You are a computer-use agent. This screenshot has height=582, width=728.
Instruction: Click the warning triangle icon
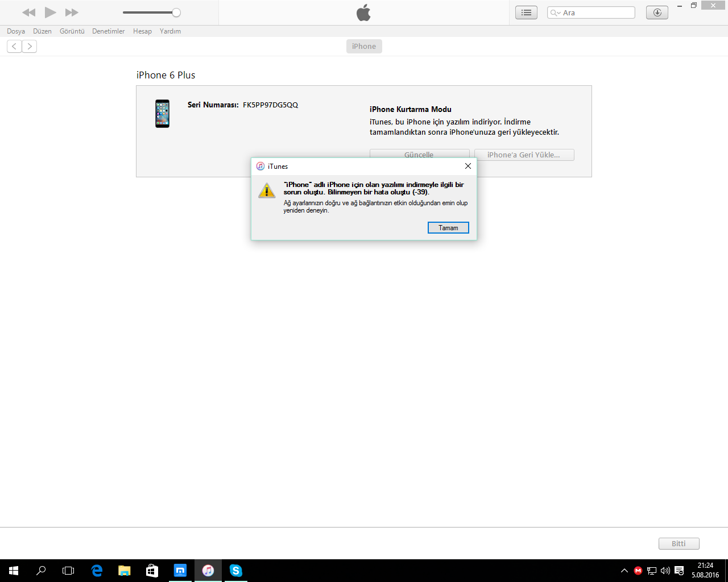(267, 190)
